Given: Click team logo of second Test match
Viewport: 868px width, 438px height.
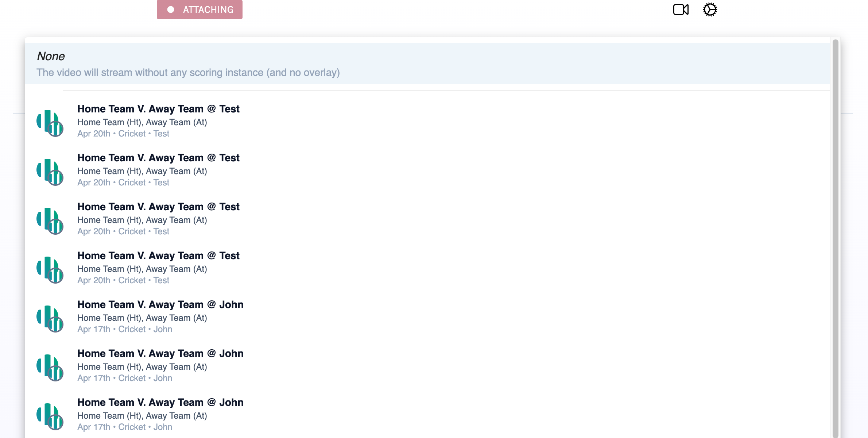Looking at the screenshot, I should [x=50, y=172].
